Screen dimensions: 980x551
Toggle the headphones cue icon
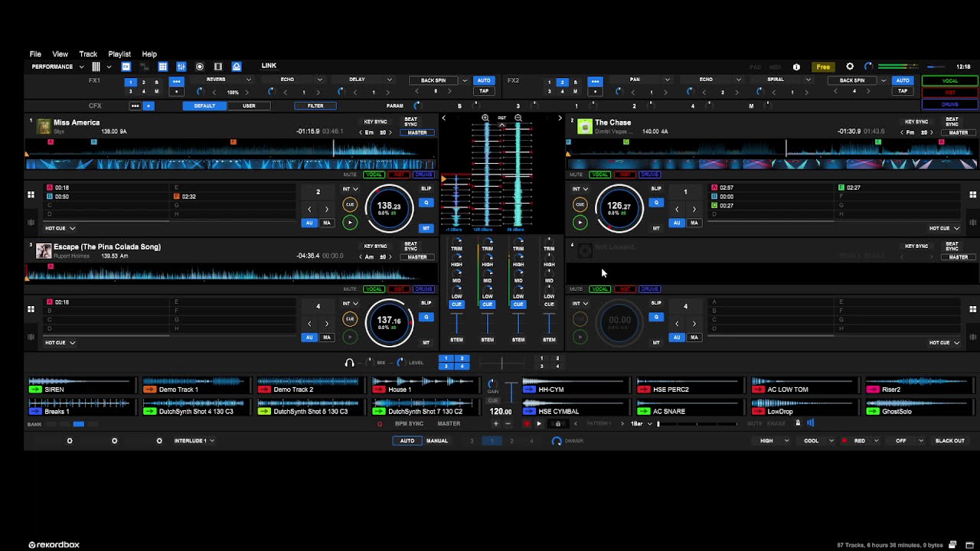point(350,363)
